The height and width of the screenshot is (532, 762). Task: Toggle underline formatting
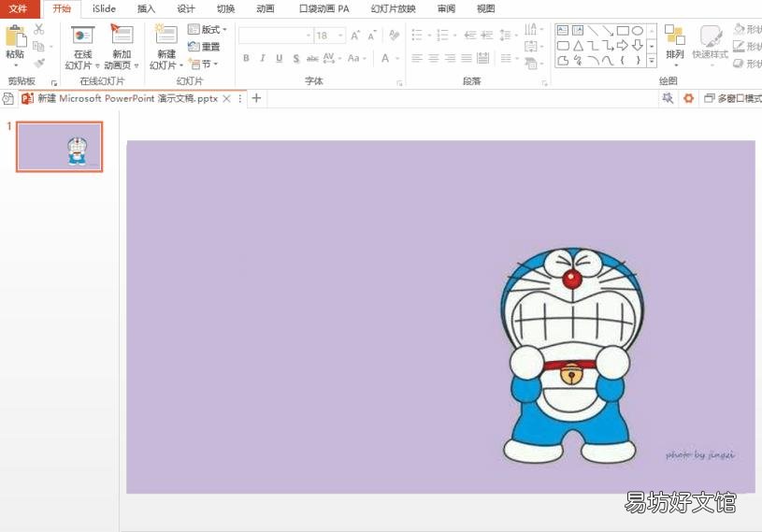(280, 58)
